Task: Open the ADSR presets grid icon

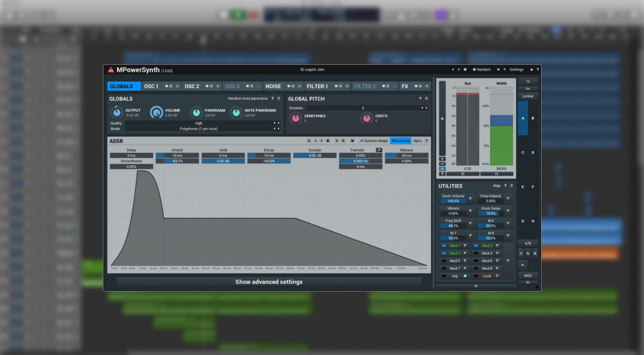Action: coord(309,141)
